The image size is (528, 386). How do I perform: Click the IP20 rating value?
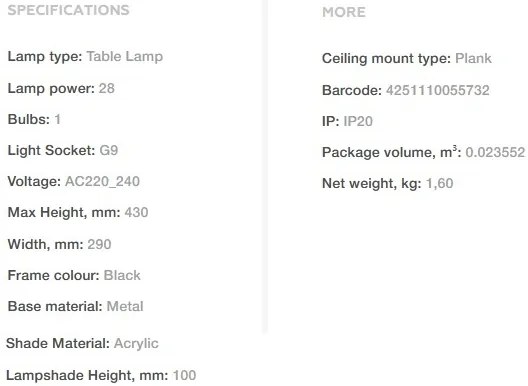pos(358,121)
